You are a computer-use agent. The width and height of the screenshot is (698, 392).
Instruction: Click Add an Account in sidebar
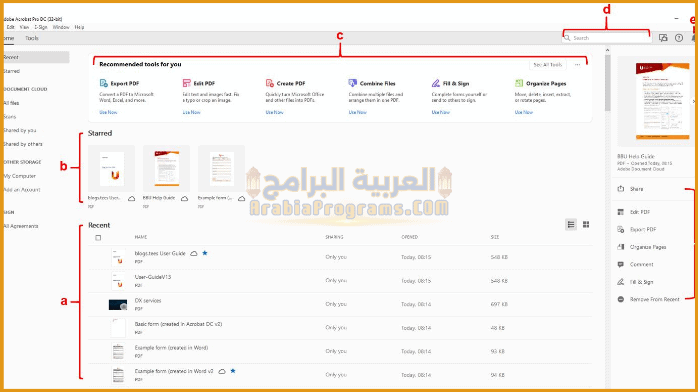(22, 190)
